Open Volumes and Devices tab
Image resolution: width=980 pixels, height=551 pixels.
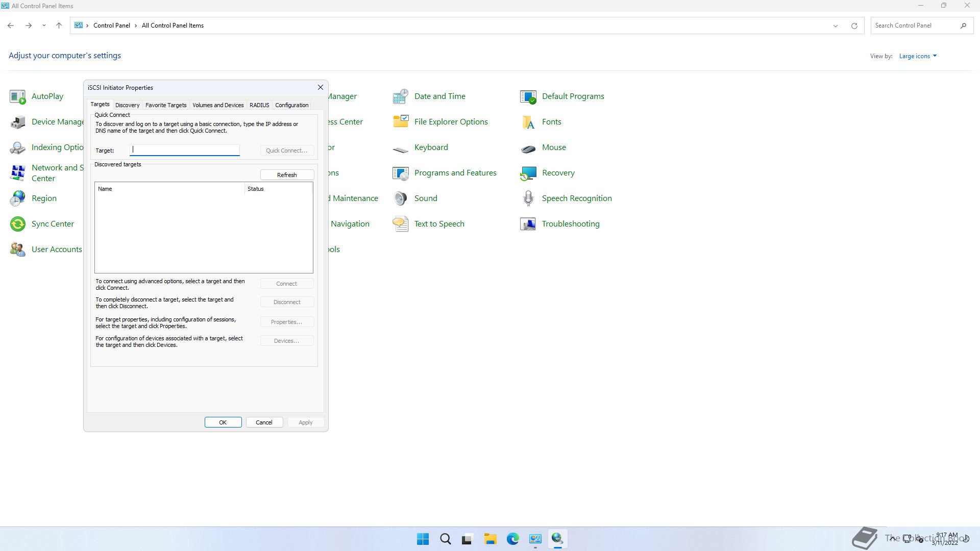218,105
